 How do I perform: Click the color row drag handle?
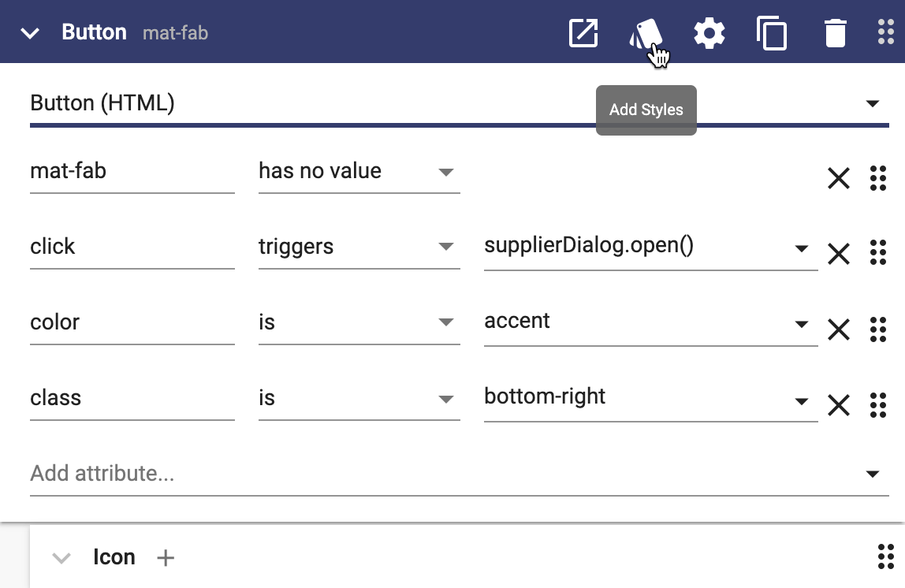tap(877, 329)
